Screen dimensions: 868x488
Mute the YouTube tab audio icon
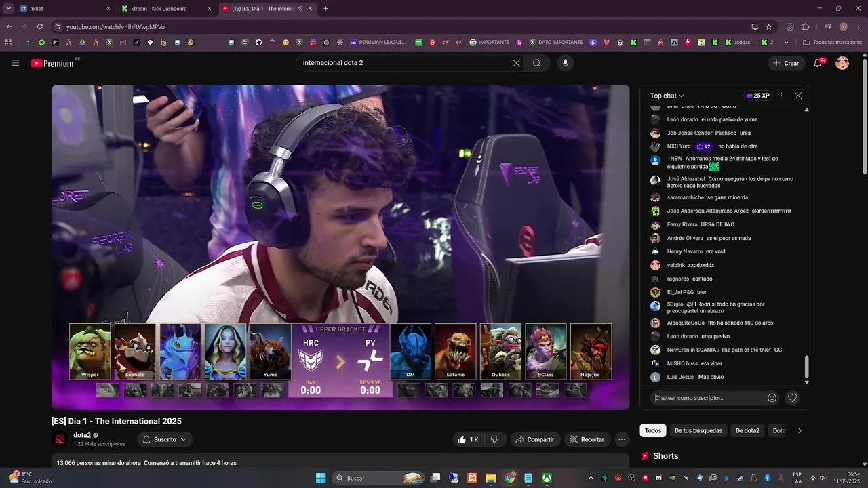coord(300,9)
